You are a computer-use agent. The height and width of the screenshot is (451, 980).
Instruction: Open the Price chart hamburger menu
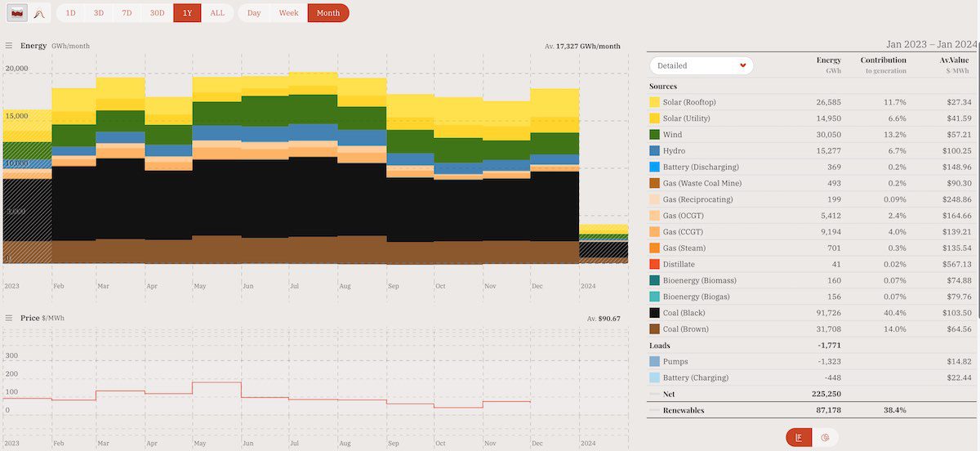click(8, 318)
